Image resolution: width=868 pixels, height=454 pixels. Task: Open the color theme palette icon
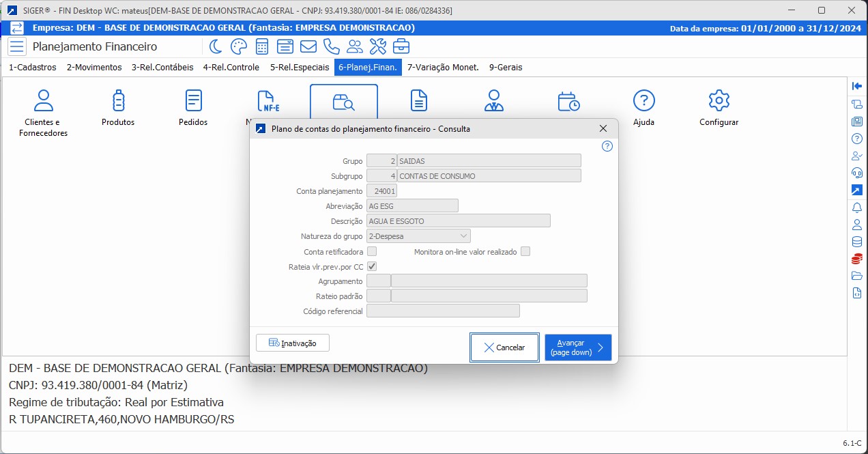point(238,46)
